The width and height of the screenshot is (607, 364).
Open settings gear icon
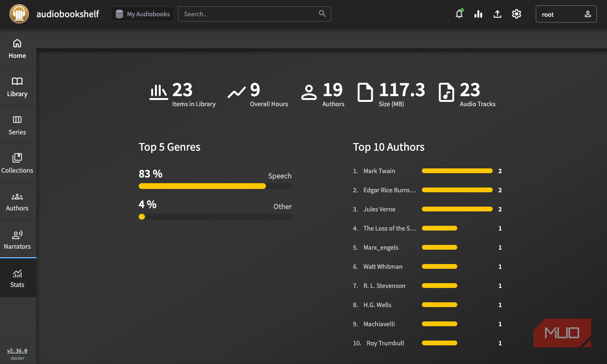click(x=517, y=14)
